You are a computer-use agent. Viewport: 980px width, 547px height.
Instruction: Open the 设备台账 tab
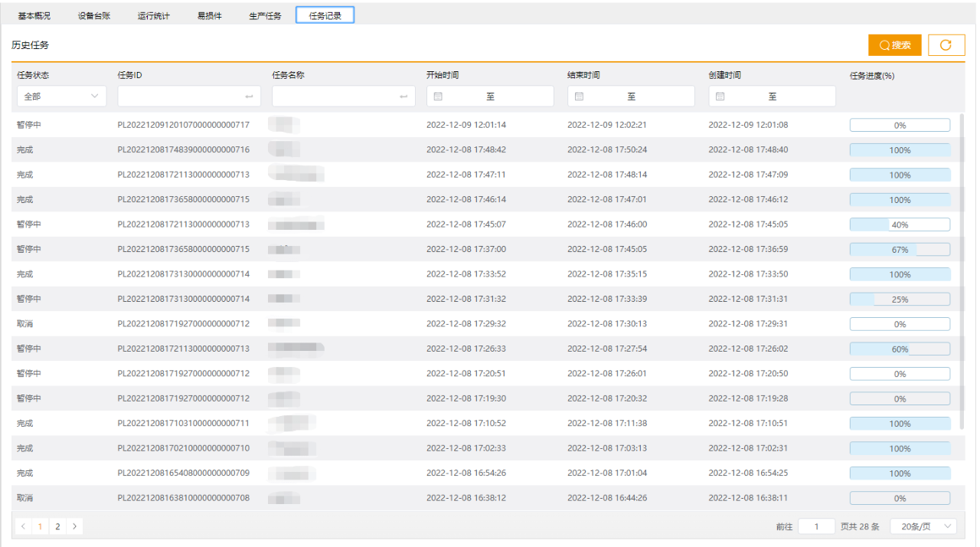(x=94, y=15)
